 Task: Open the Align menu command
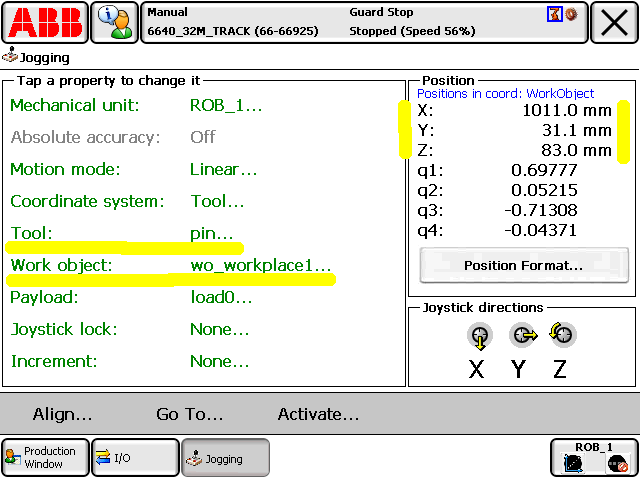pos(62,414)
